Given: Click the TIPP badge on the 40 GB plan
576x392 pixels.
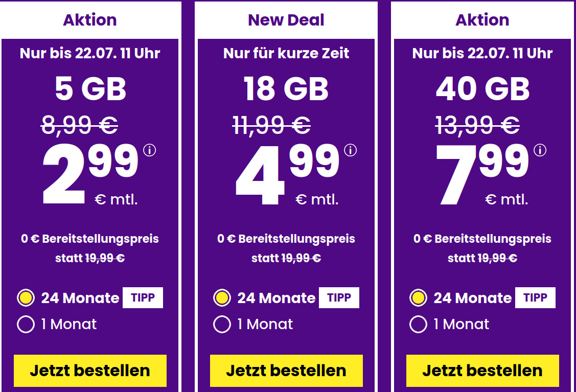Looking at the screenshot, I should click(x=535, y=297).
